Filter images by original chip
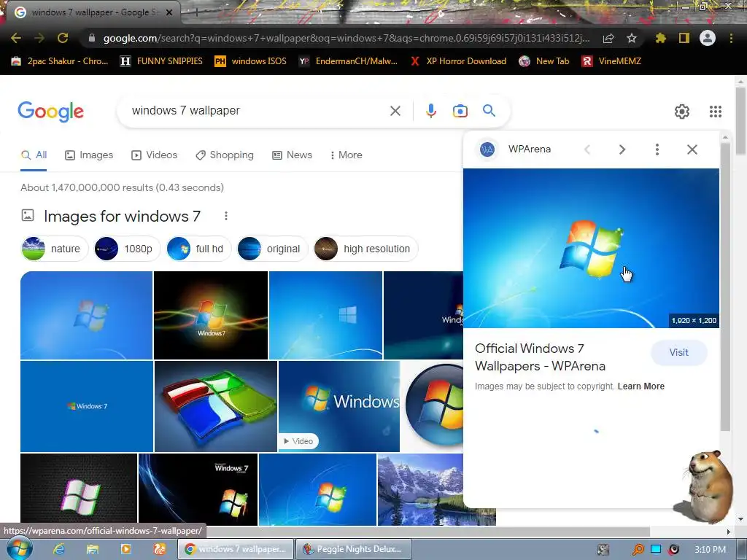747x560 pixels. click(271, 249)
